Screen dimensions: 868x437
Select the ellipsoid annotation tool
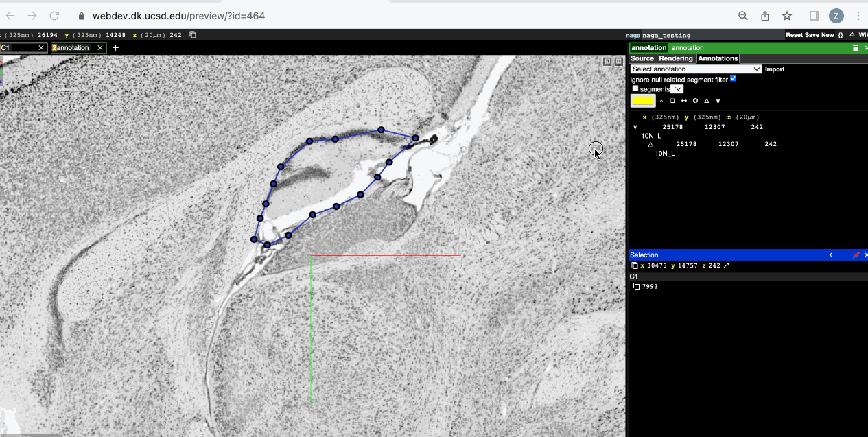click(695, 101)
